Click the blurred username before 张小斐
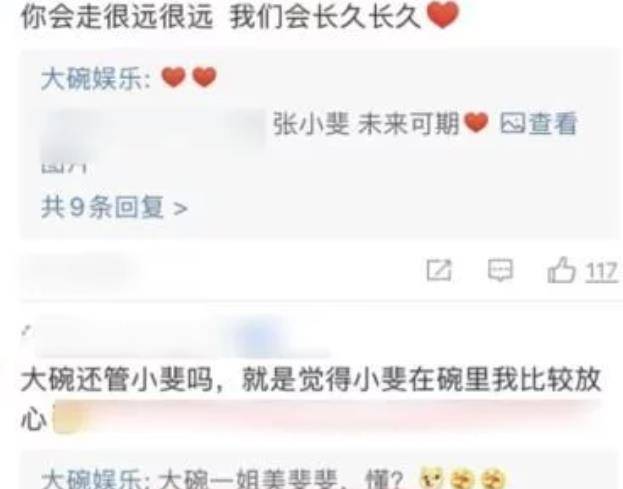Screen dimensions: 623x489 (x=154, y=130)
